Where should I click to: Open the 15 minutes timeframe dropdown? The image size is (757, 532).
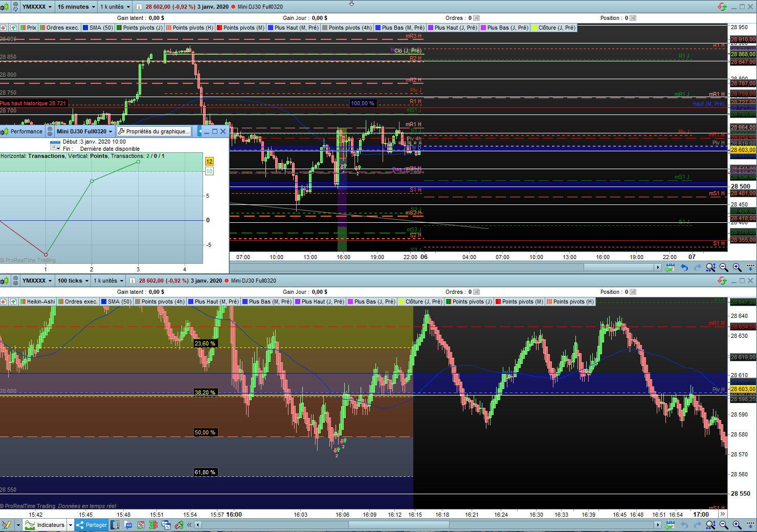pos(76,7)
